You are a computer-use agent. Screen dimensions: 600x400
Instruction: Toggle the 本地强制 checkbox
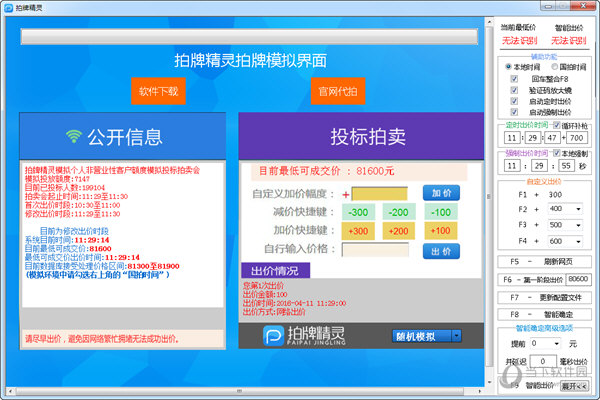(557, 153)
